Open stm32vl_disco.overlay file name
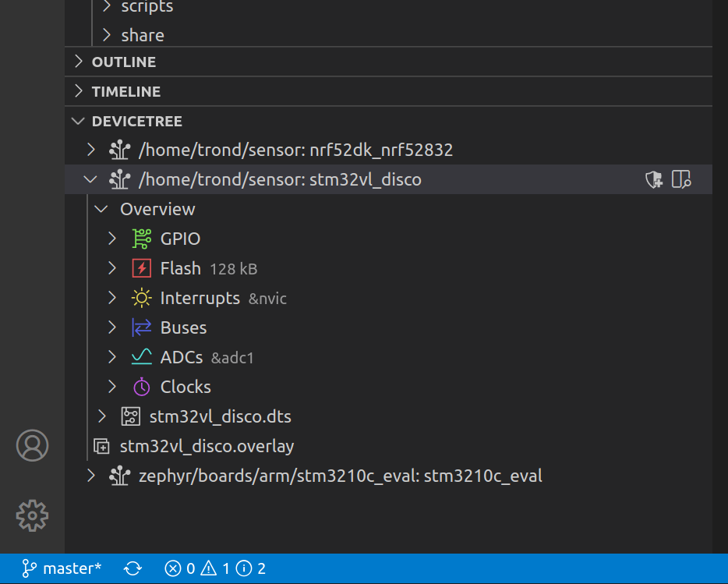 [x=207, y=447]
